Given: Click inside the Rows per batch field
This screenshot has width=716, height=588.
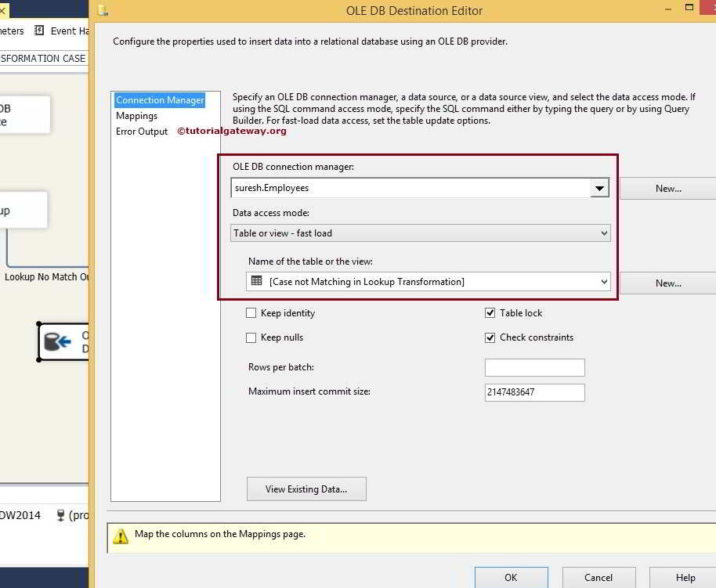Looking at the screenshot, I should tap(534, 366).
